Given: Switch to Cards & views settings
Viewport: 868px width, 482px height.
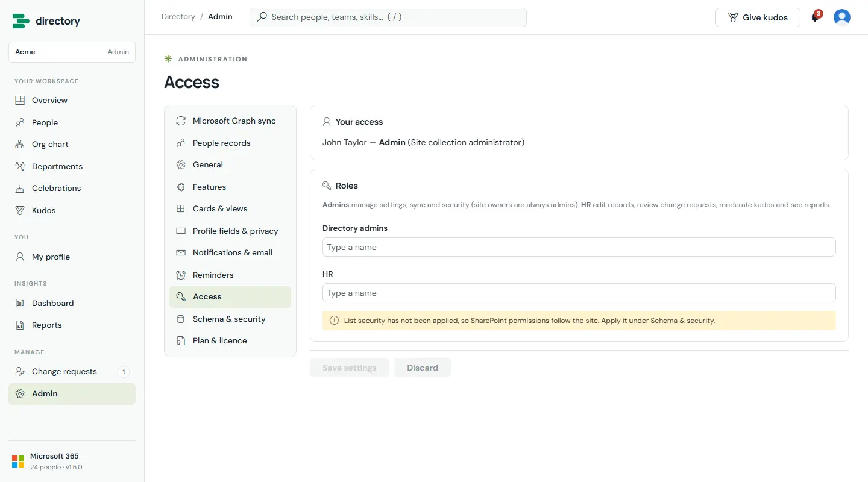Looking at the screenshot, I should 230,208.
